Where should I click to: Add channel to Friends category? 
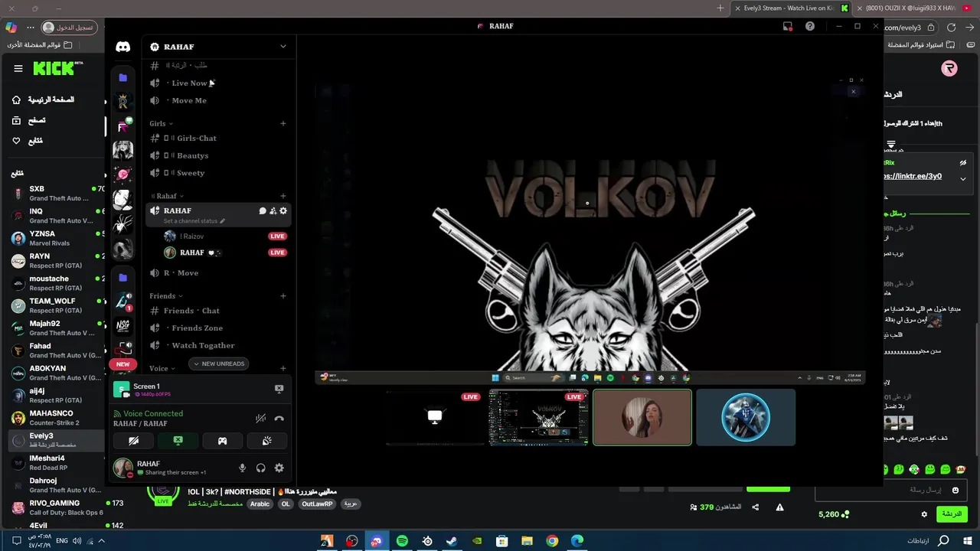pos(283,295)
